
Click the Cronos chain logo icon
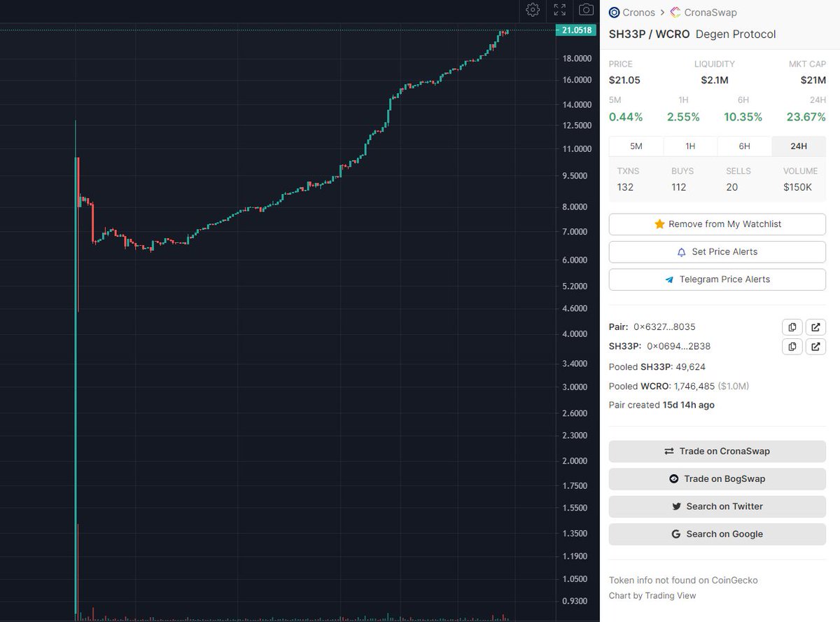point(614,12)
